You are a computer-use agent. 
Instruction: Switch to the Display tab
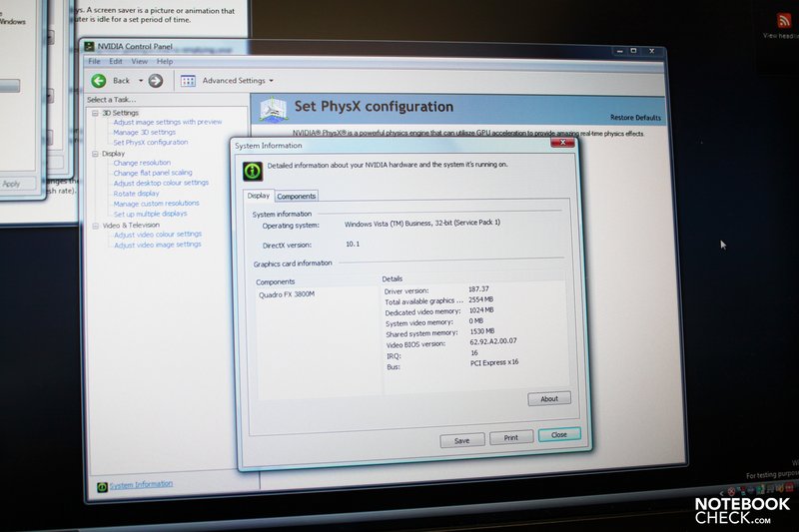(x=259, y=196)
